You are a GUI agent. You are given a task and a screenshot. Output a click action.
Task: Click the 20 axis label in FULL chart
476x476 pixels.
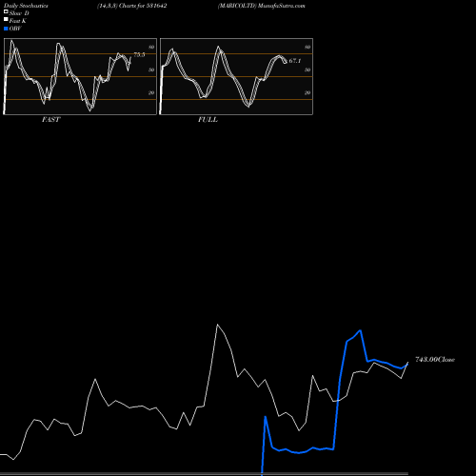click(x=307, y=93)
